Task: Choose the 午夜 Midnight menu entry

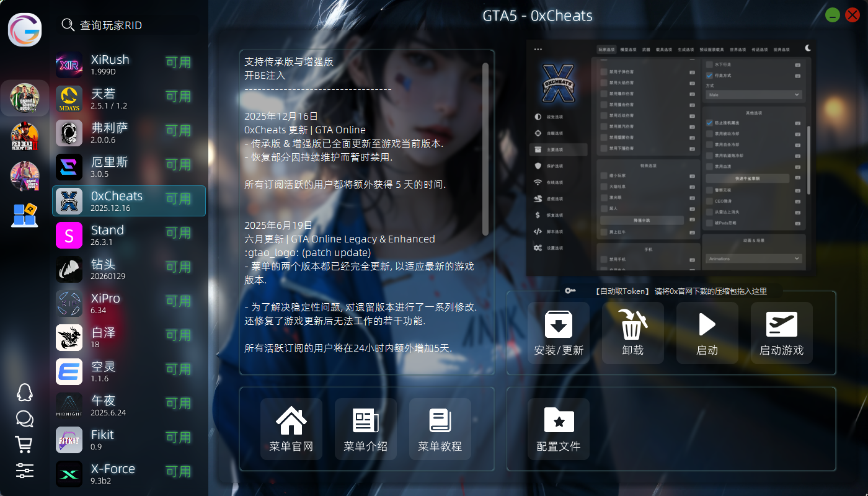Action: 129,405
